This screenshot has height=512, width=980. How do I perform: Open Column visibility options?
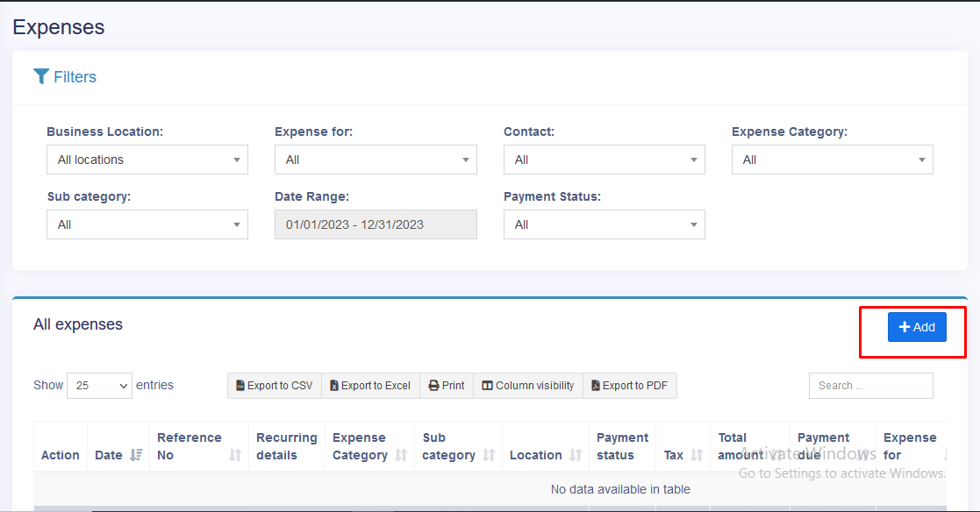[528, 386]
